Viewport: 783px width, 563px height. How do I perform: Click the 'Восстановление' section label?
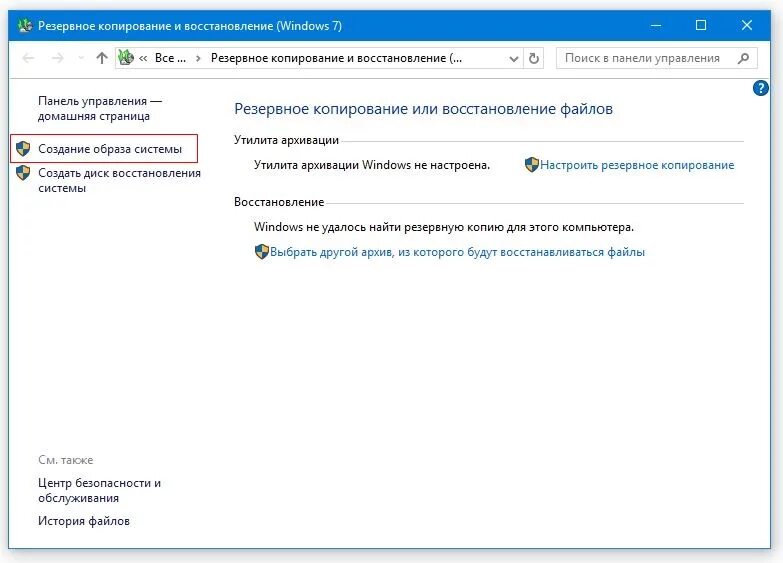[279, 202]
